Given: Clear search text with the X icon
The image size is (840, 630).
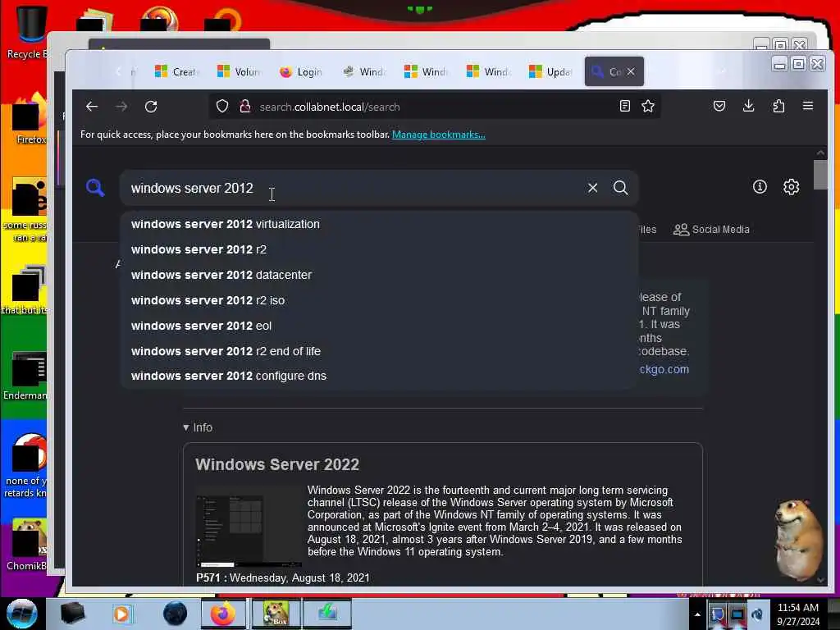Looking at the screenshot, I should tap(592, 188).
